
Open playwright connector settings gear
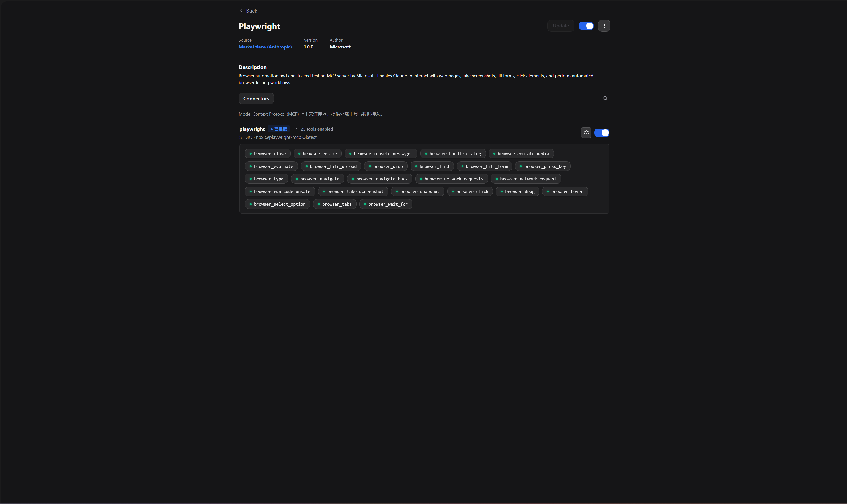[586, 133]
